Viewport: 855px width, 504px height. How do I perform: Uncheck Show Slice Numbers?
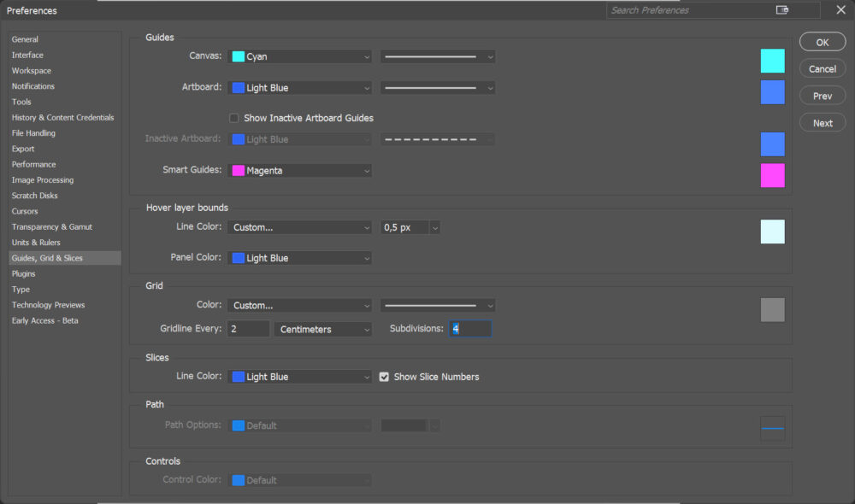click(x=385, y=377)
